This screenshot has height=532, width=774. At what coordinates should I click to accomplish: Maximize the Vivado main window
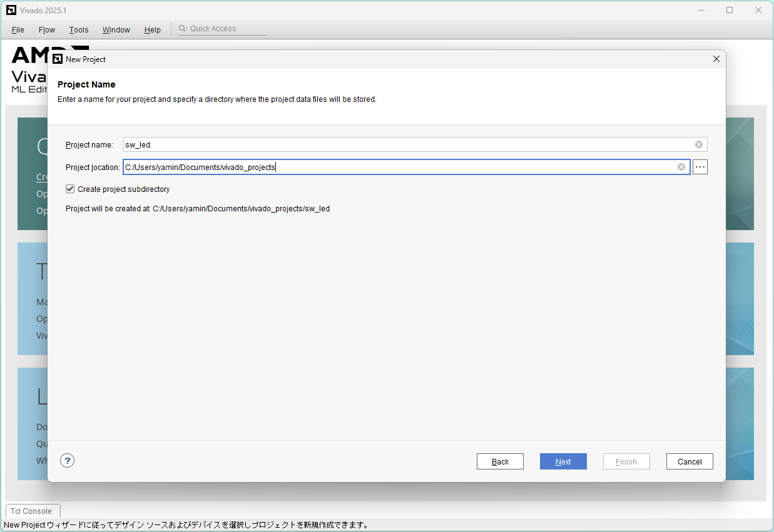click(730, 10)
